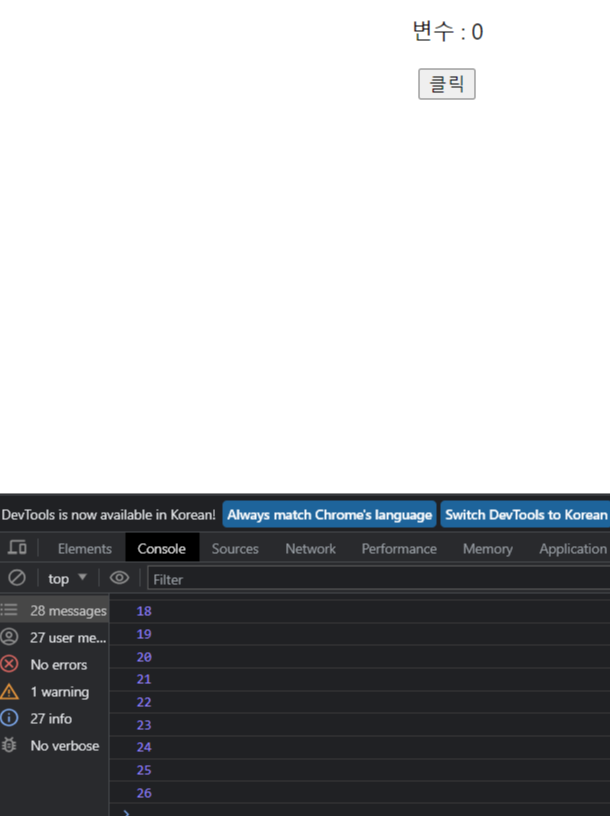Screen dimensions: 610x816
Task: Click the warning triangle icon
Action: [x=9, y=692]
